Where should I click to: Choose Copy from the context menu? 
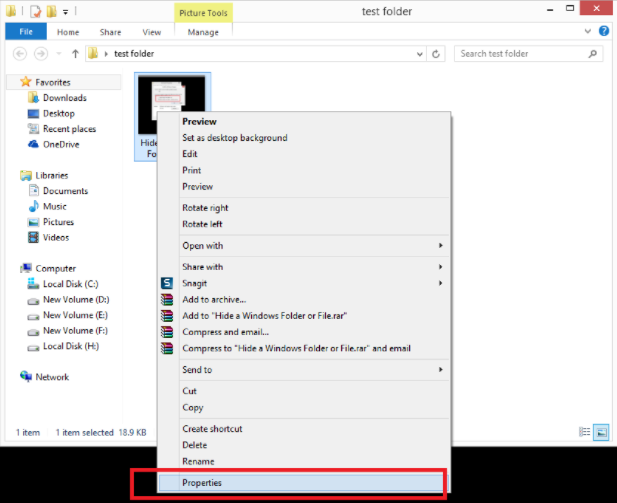[x=193, y=407]
